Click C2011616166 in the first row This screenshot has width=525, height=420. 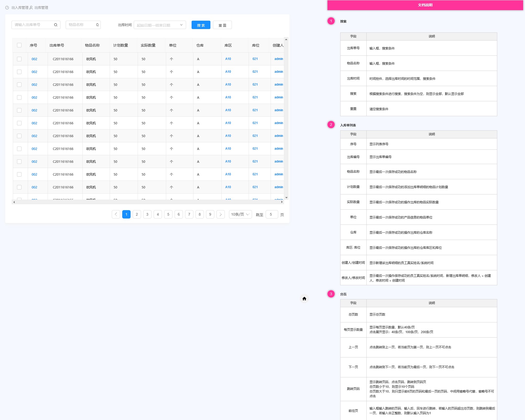(x=63, y=59)
